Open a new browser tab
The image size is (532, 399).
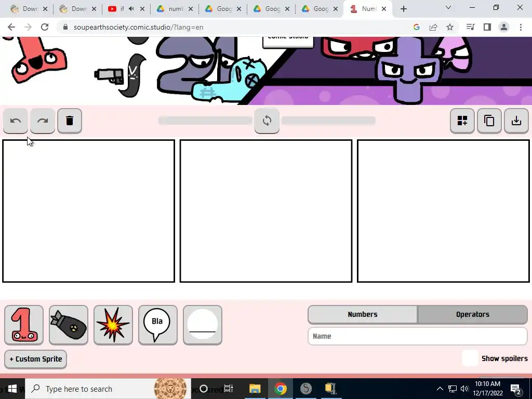click(403, 9)
